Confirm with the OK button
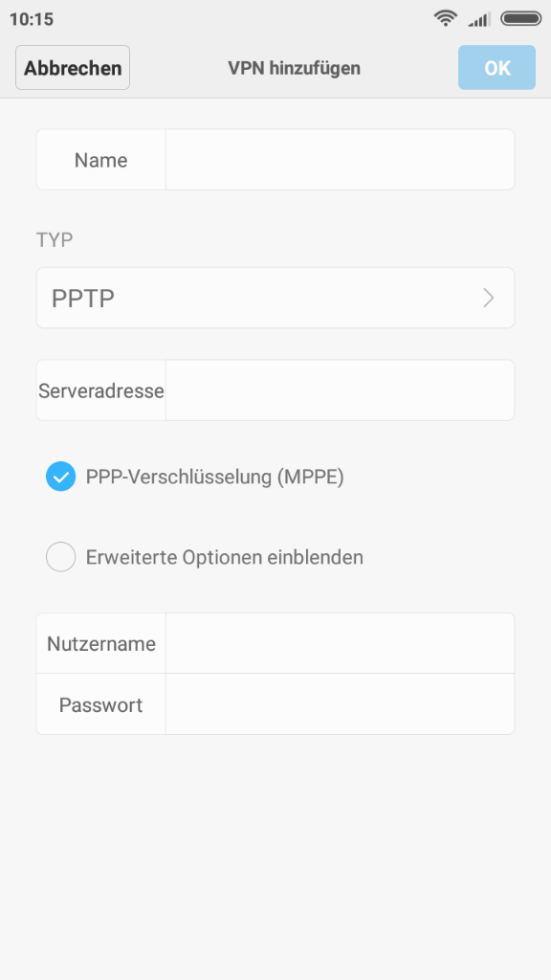551x980 pixels. [496, 68]
